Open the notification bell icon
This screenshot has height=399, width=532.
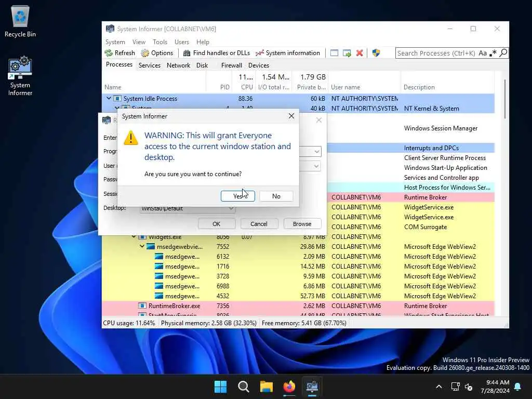(518, 387)
